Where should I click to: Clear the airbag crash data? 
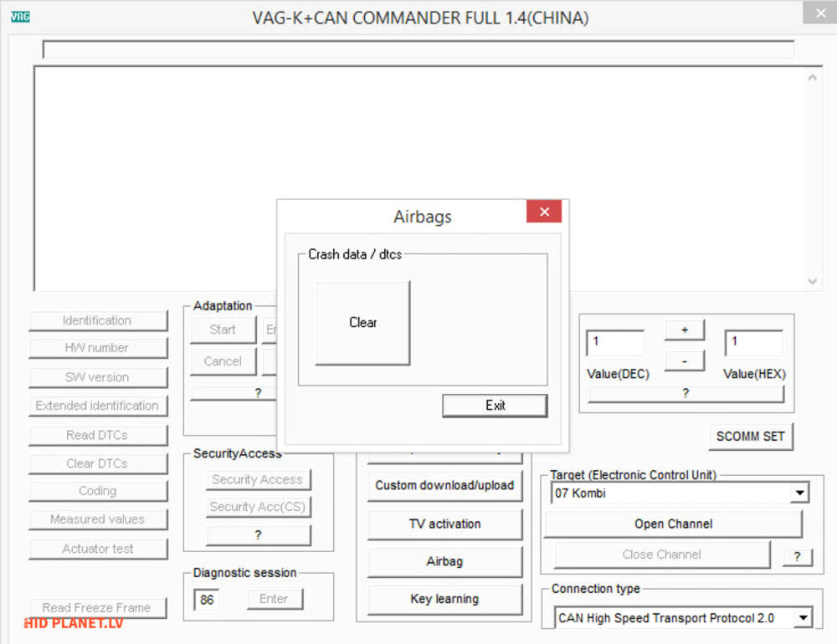pos(362,324)
